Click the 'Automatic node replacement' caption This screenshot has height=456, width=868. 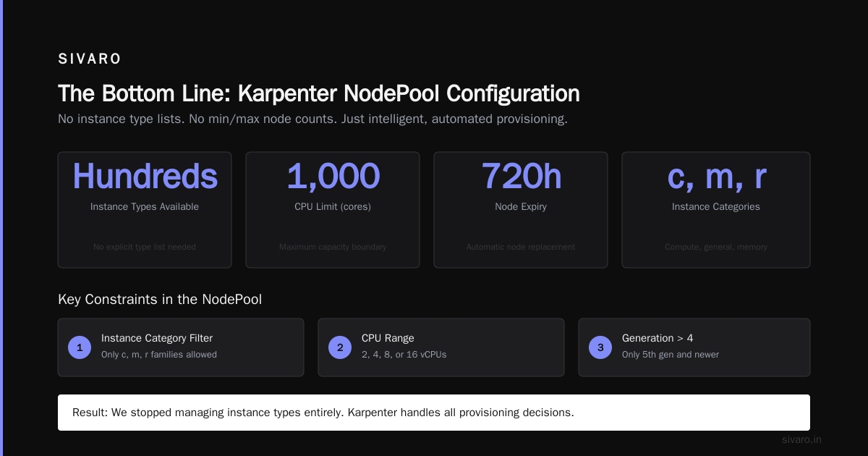pyautogui.click(x=521, y=247)
